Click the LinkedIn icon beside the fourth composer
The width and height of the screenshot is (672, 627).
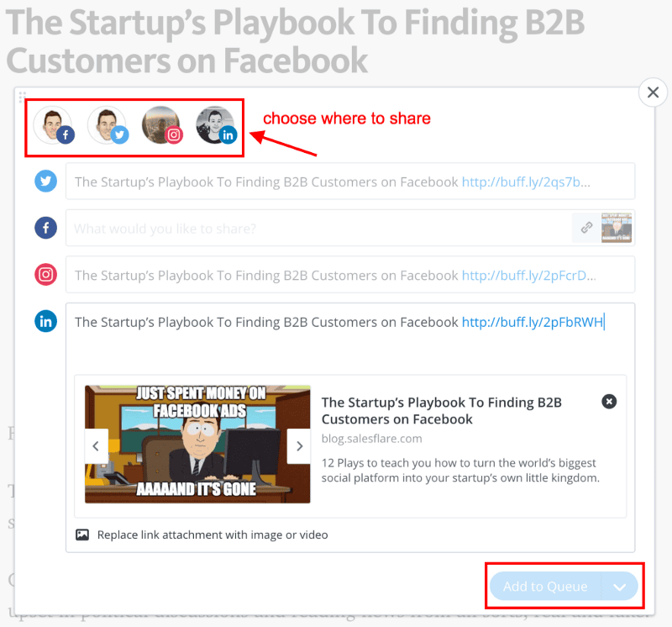[x=46, y=321]
